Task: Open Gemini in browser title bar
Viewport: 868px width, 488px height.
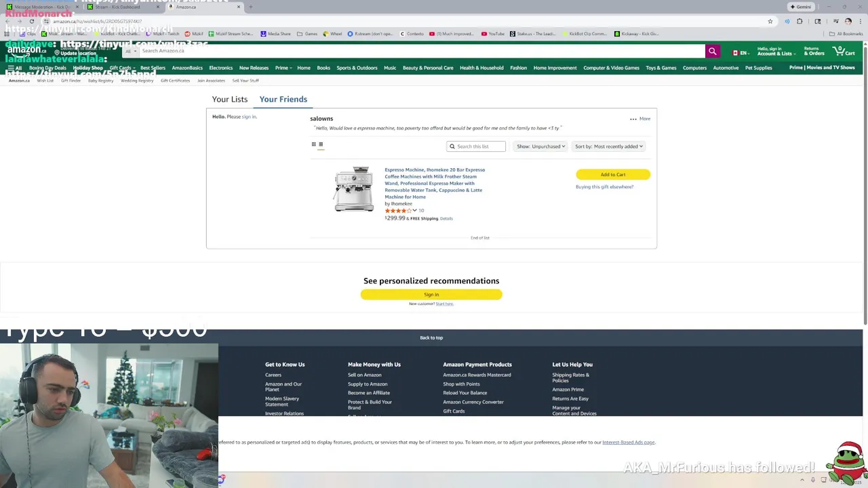Action: tap(800, 7)
